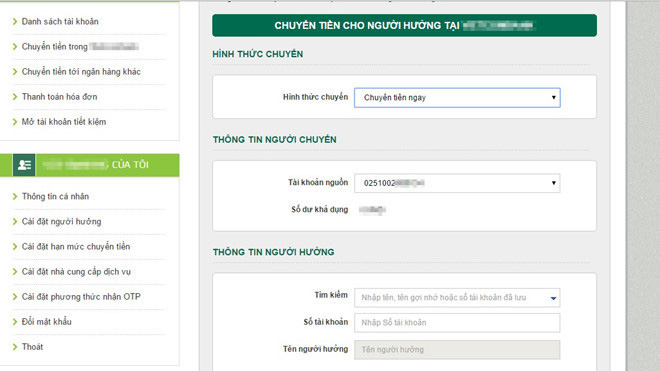Open Cài đặt nhà cung cấp dịch vụ
Viewport: 660px width, 371px height.
pos(76,272)
